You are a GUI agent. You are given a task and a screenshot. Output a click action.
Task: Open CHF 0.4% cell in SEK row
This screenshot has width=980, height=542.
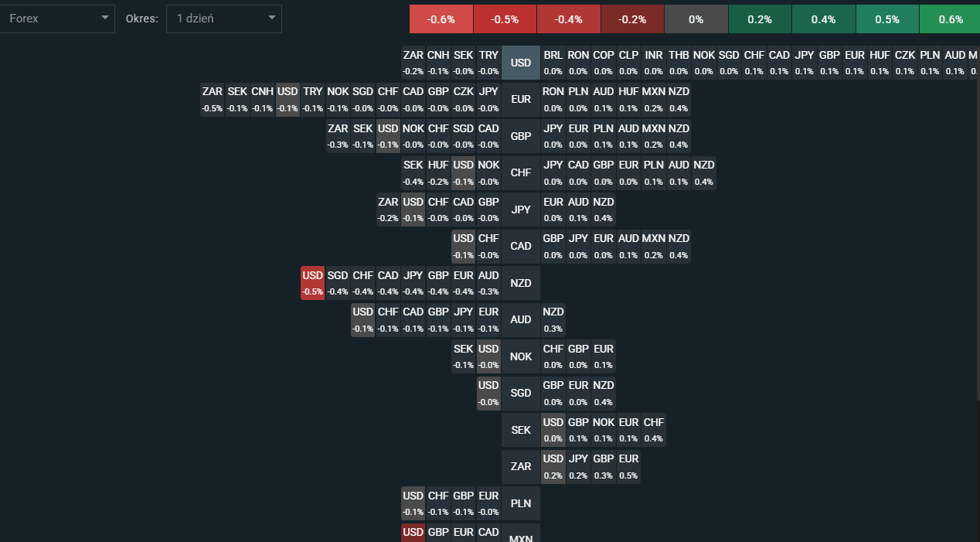pyautogui.click(x=653, y=430)
